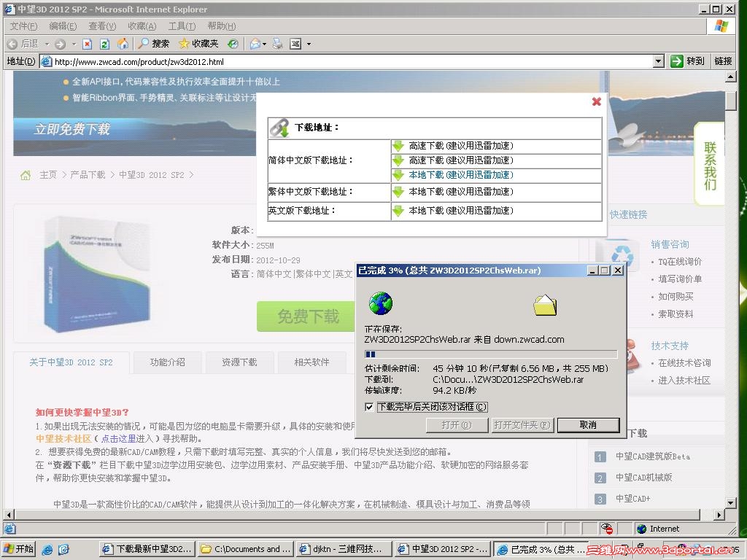Open Back button history dropdown arrow
Image resolution: width=747 pixels, height=560 pixels.
pos(47,44)
